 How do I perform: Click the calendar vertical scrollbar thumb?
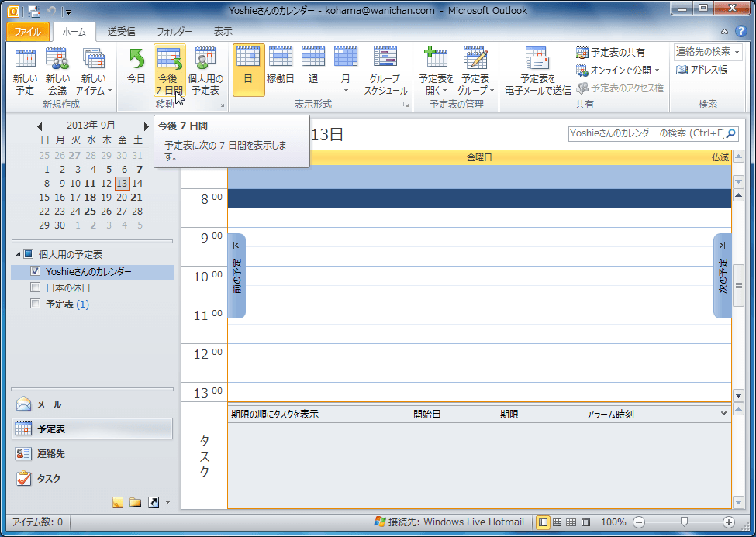(x=739, y=285)
